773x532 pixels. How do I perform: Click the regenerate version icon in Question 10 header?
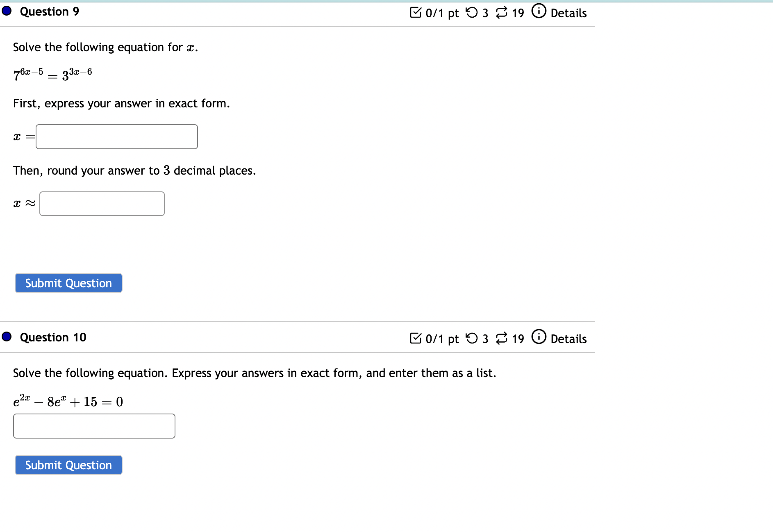[502, 338]
